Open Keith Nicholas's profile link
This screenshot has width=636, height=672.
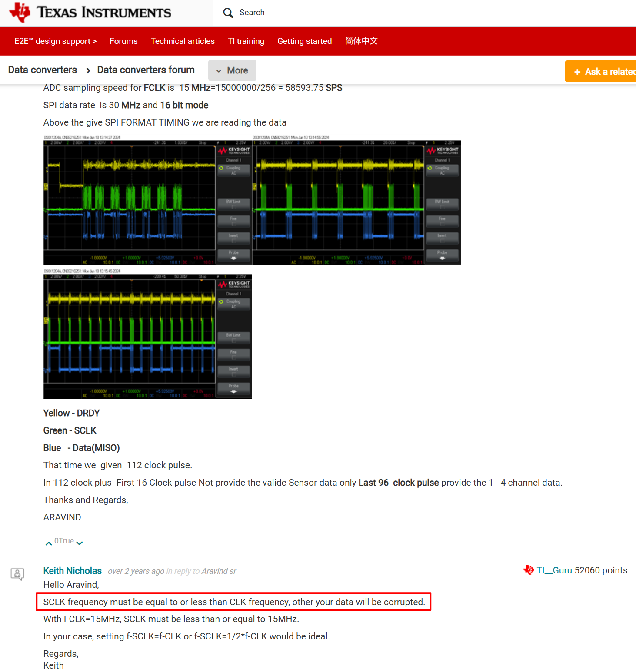(x=73, y=571)
